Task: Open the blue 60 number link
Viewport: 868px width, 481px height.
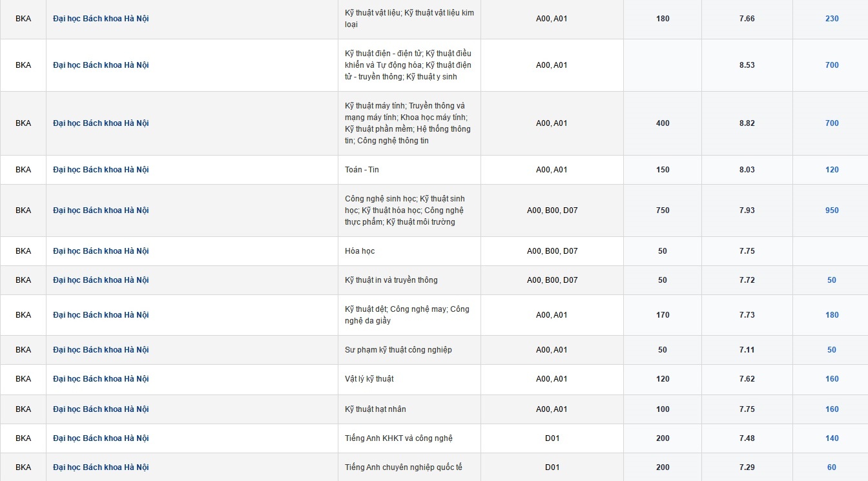Action: point(832,467)
